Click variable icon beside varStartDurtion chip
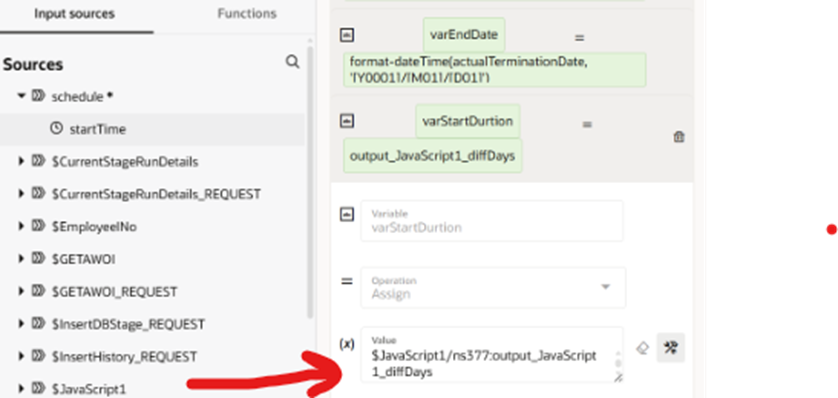838x398 pixels. click(347, 121)
